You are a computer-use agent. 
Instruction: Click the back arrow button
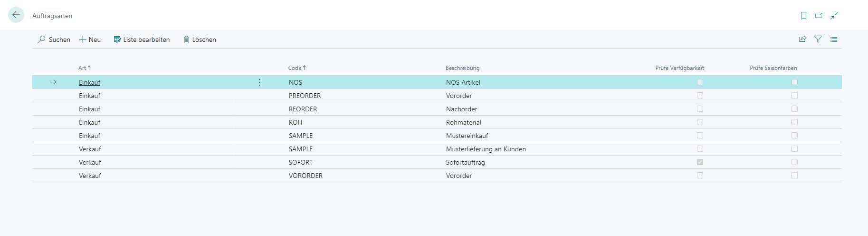click(x=16, y=15)
